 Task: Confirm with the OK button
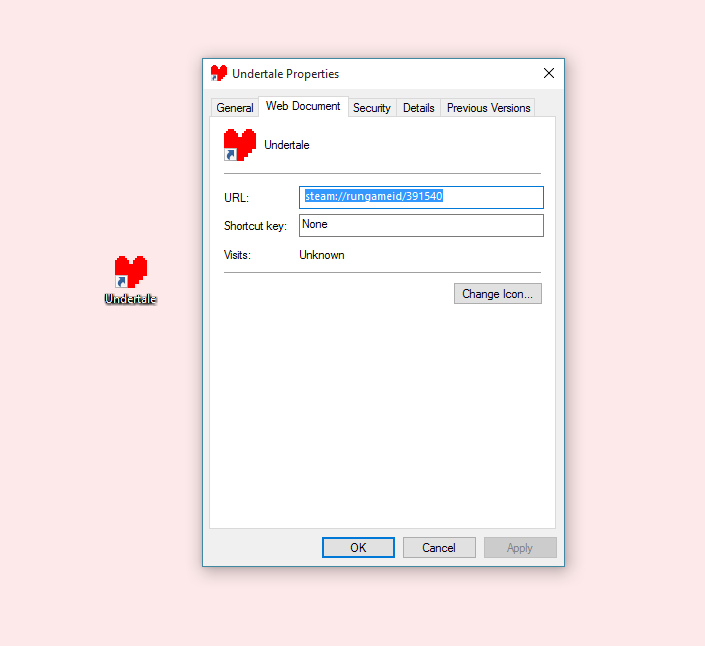pyautogui.click(x=358, y=548)
